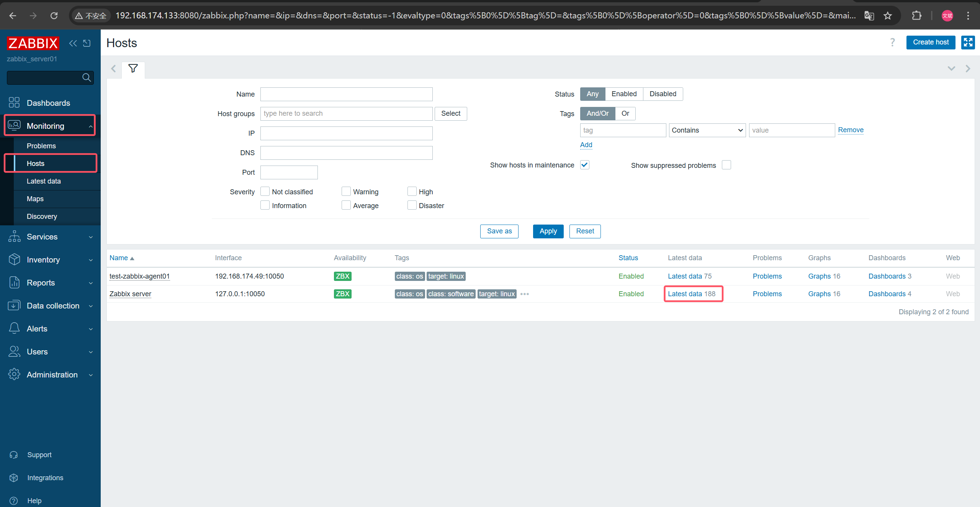Expand the Inventory menu chevron
This screenshot has width=980, height=507.
pos(91,260)
